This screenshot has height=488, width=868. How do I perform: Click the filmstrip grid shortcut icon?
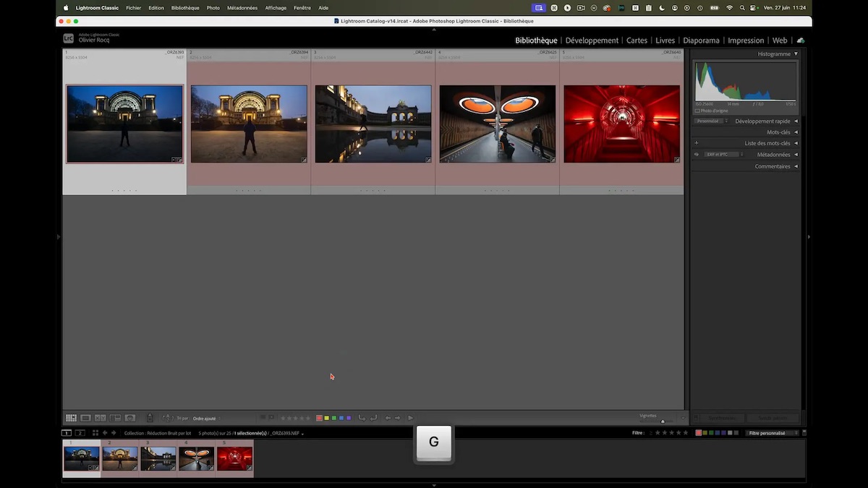[x=95, y=433]
